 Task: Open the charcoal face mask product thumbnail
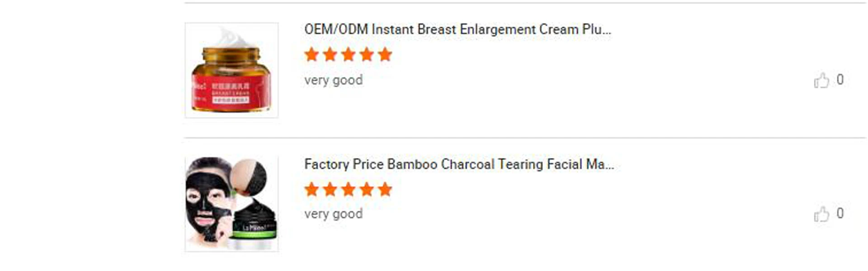pos(231,204)
